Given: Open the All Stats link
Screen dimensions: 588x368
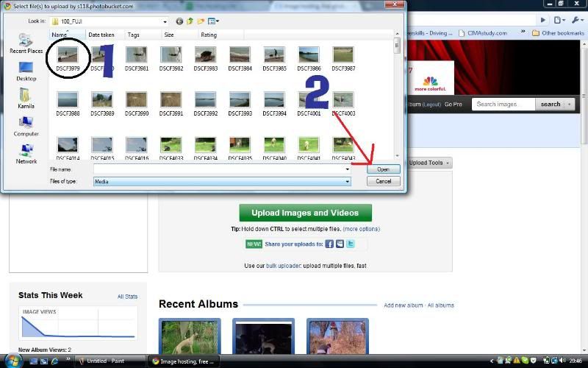Looking at the screenshot, I should tap(127, 297).
